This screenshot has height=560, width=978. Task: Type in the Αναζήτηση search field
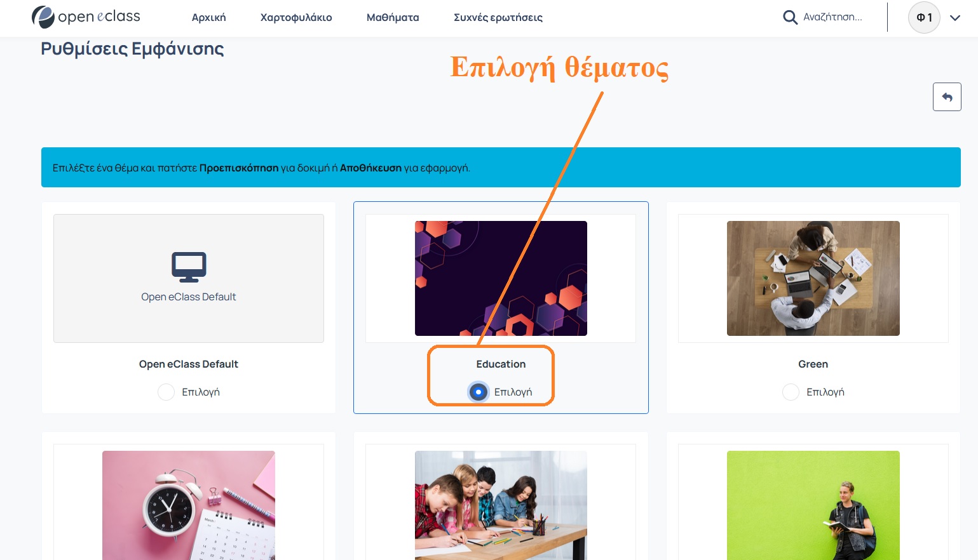coord(832,17)
